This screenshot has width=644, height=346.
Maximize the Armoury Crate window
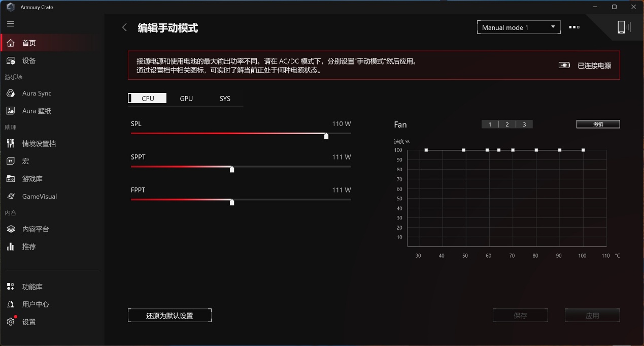pos(614,7)
